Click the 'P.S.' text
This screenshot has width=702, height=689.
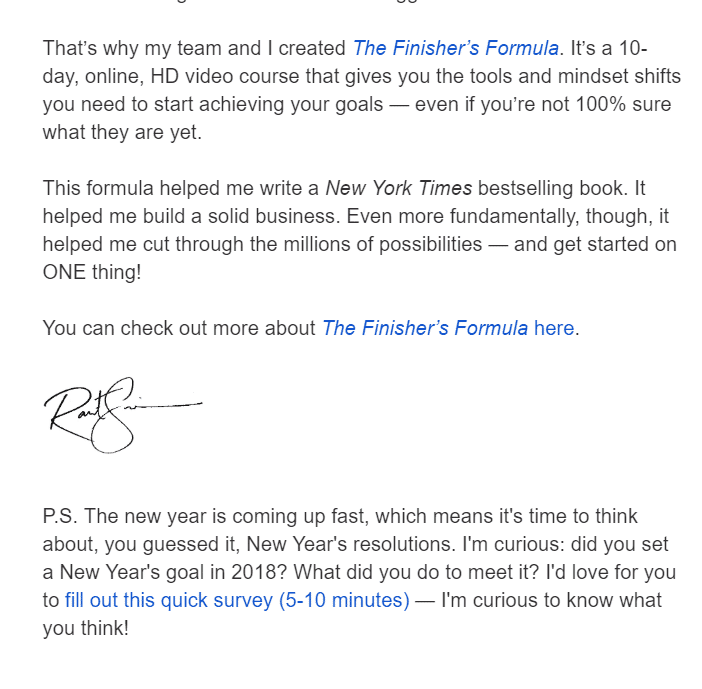[x=60, y=517]
